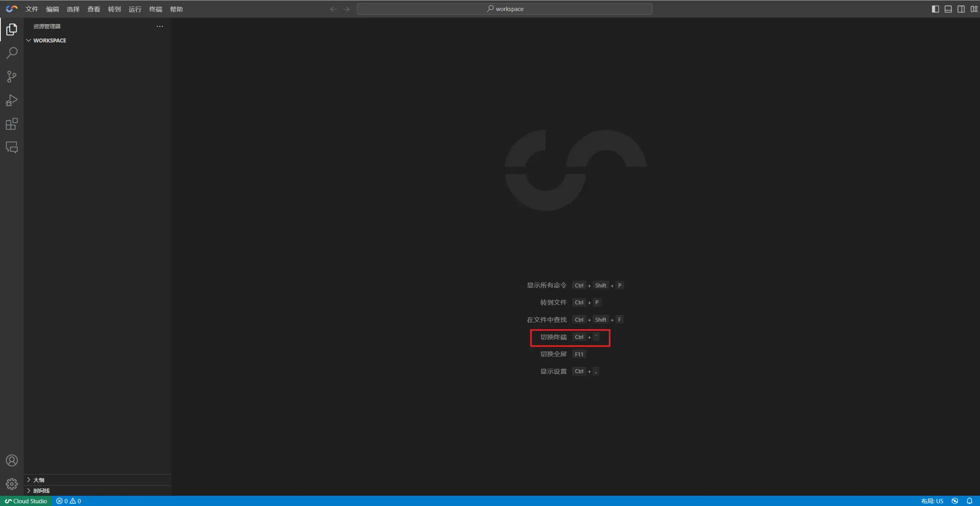This screenshot has height=506, width=980.
Task: Click errors and warnings count in status bar
Action: pyautogui.click(x=69, y=501)
